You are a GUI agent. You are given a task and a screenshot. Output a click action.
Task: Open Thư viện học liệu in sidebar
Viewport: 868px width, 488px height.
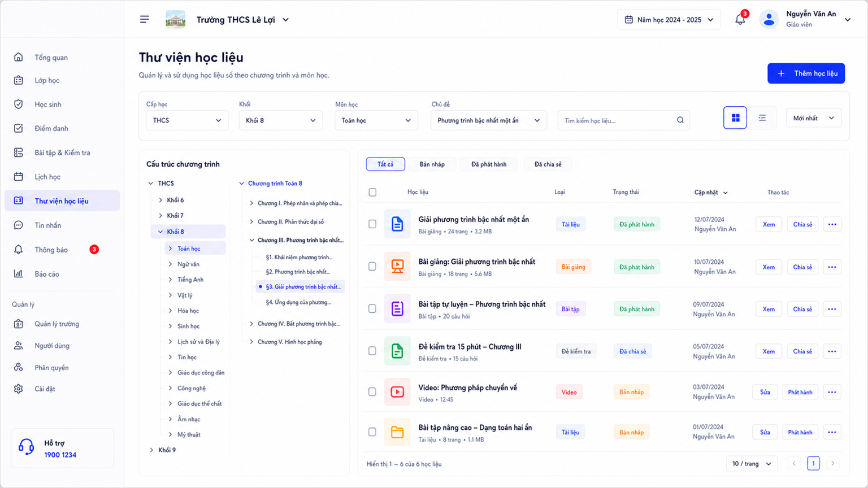(x=62, y=201)
